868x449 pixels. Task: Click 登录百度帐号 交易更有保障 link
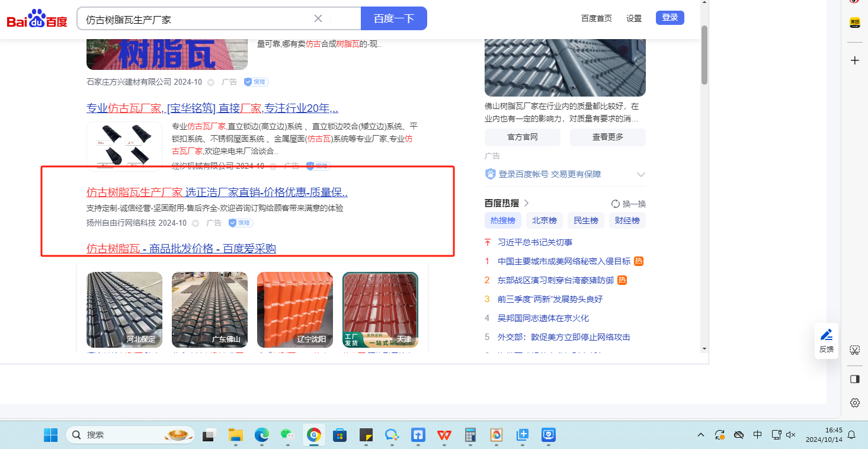[550, 174]
